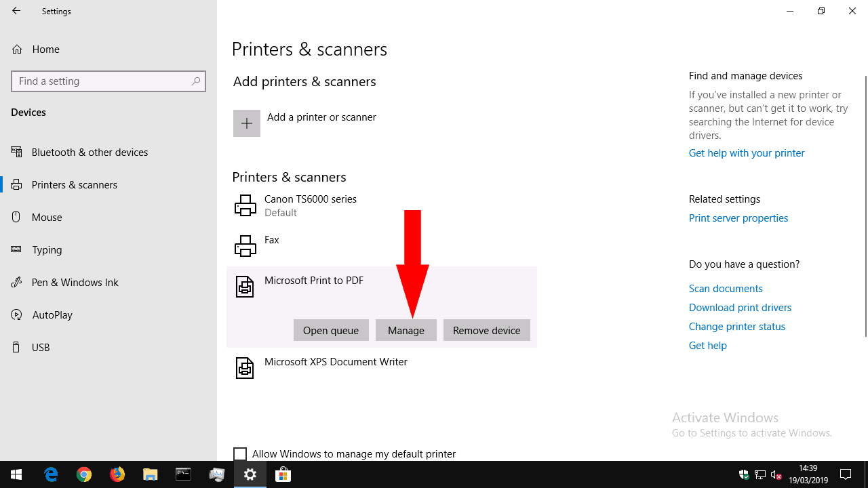This screenshot has height=488, width=868.
Task: Click the vertical scrollbar of the settings page
Action: pyautogui.click(x=865, y=206)
